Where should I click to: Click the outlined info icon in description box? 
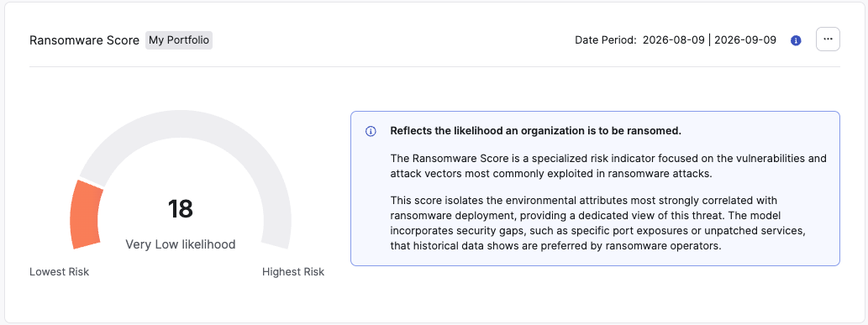tap(371, 131)
